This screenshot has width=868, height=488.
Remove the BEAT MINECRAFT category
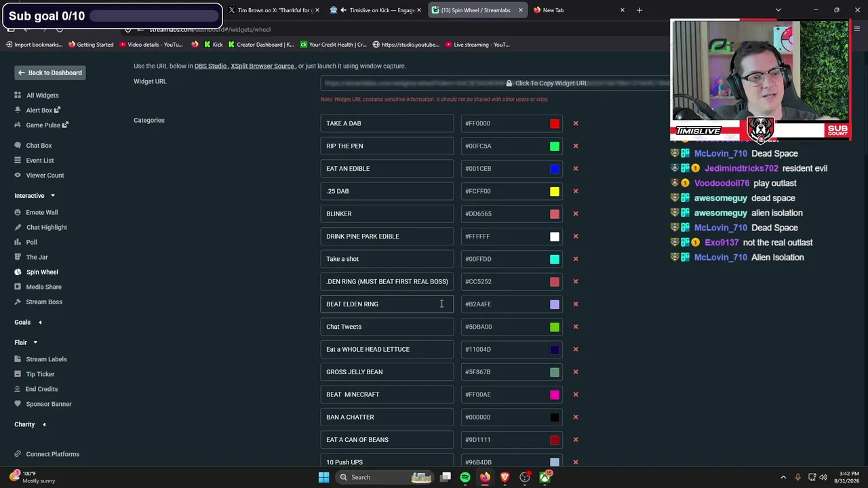[576, 394]
